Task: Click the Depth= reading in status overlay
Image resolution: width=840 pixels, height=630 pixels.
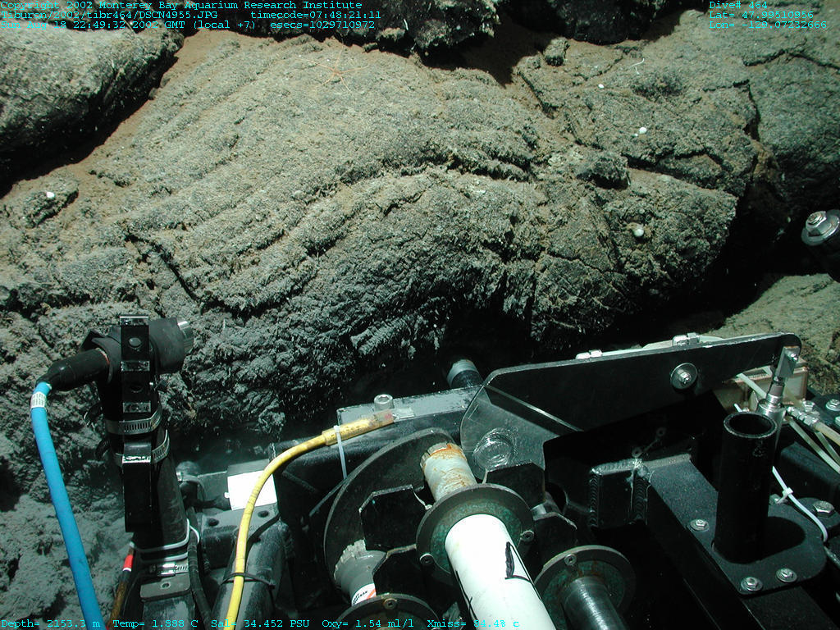Action: click(51, 624)
